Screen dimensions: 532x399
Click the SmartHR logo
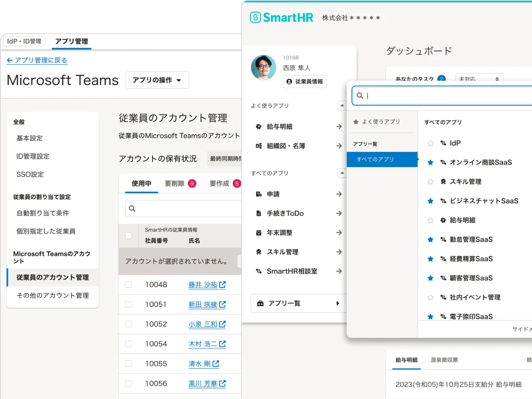pos(281,17)
